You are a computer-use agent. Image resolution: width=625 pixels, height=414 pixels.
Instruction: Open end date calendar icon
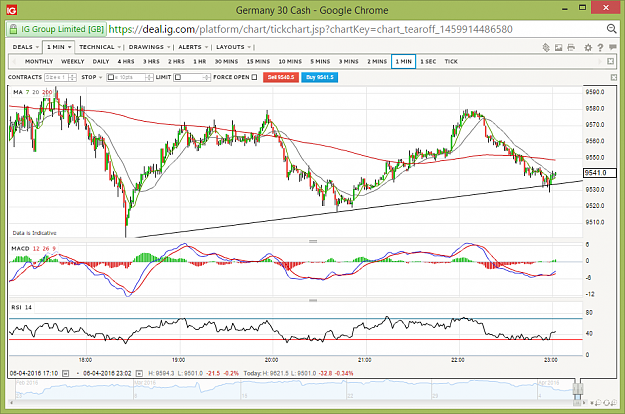139,373
